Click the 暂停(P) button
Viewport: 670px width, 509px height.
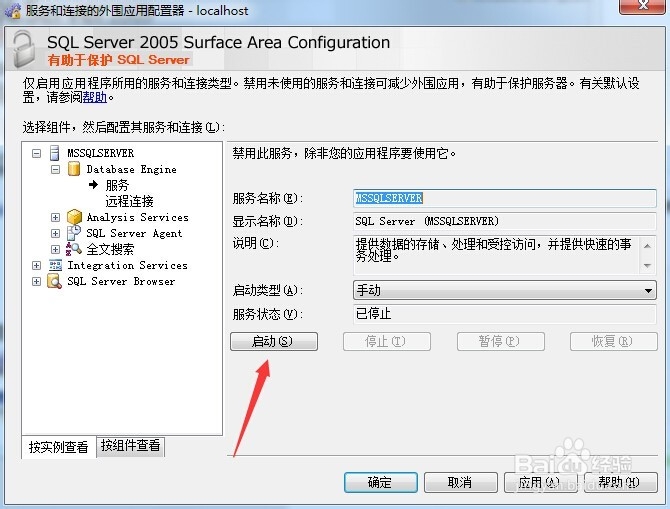[501, 341]
